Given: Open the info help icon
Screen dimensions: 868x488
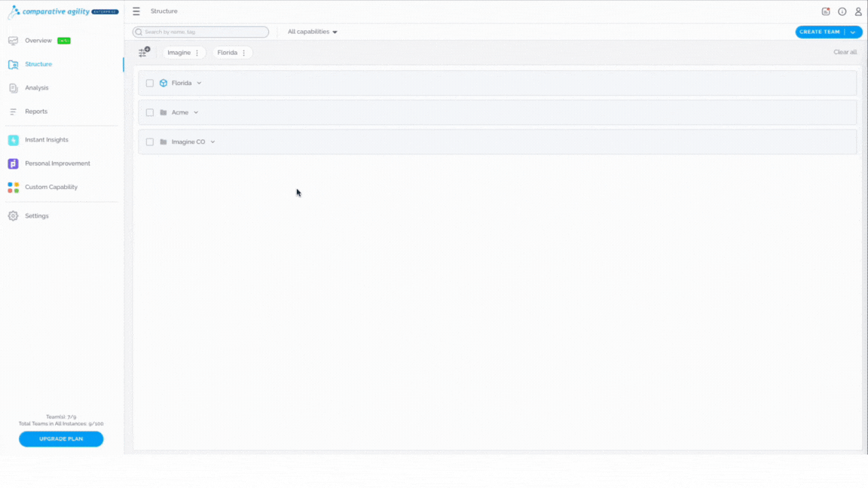Looking at the screenshot, I should coord(842,11).
